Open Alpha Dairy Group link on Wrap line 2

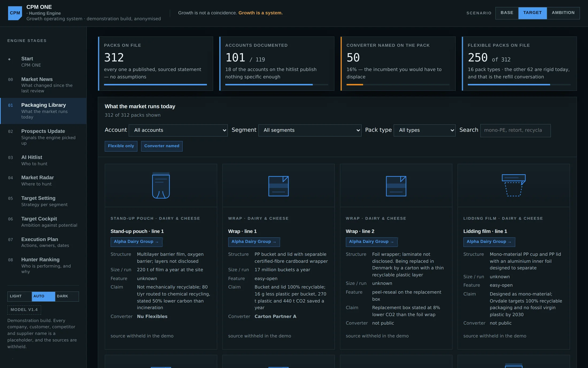372,242
